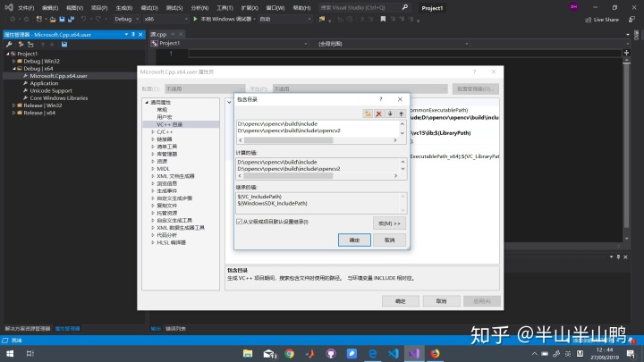
Task: Open the x86 platform dropdown
Action: point(165,19)
